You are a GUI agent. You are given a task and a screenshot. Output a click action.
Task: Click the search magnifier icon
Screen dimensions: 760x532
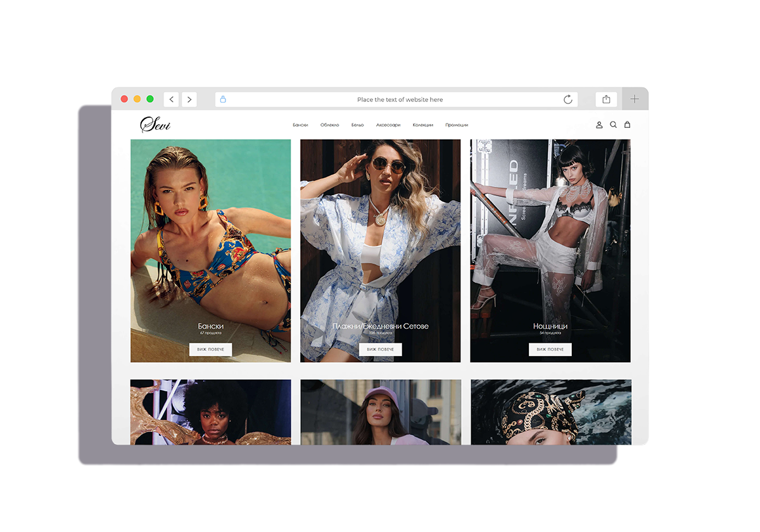click(x=613, y=125)
